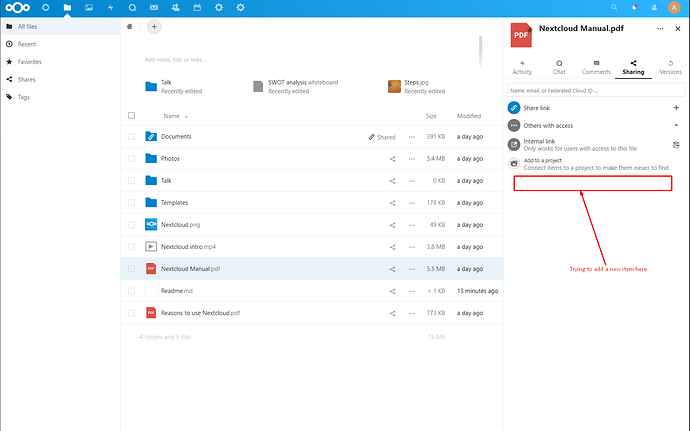The image size is (690, 431).
Task: Sort files by Name column
Action: tap(171, 116)
